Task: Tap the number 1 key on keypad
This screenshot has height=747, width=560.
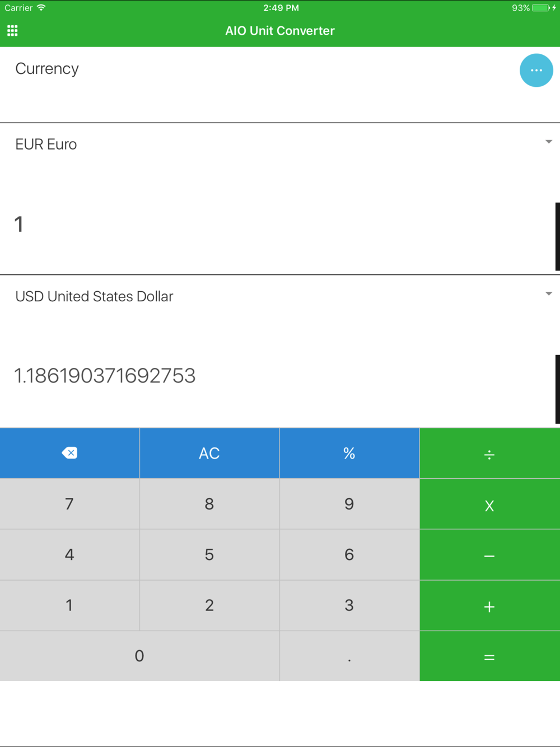Action: pyautogui.click(x=69, y=606)
